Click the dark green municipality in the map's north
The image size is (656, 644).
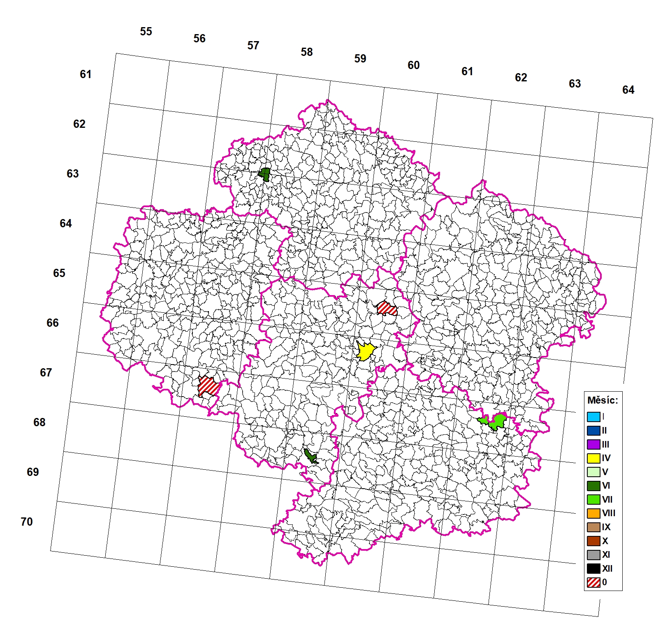[265, 174]
